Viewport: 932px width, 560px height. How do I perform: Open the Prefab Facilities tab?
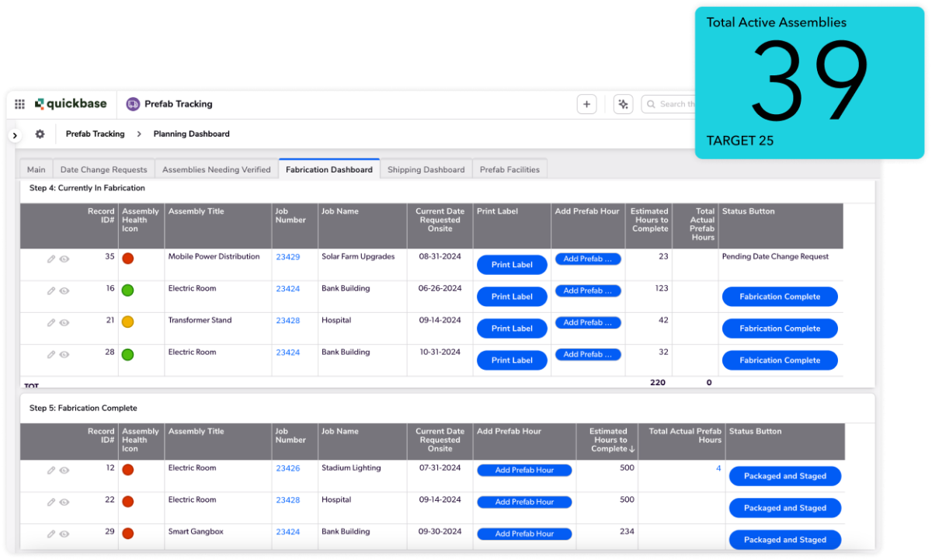[509, 169]
